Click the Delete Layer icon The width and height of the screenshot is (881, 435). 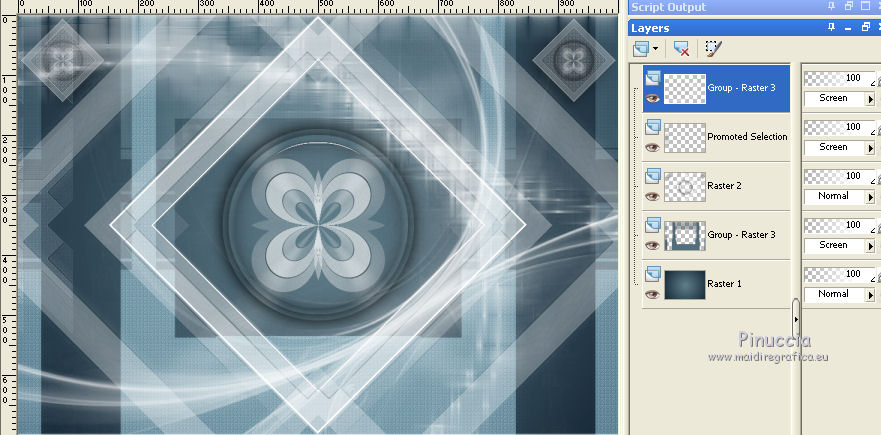(x=681, y=49)
